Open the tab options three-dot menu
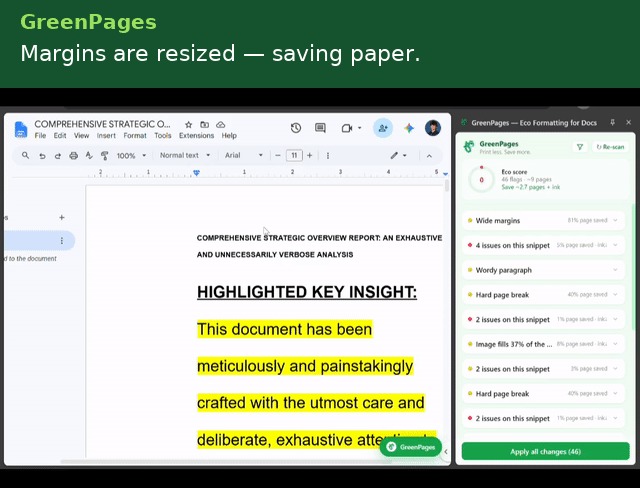The width and height of the screenshot is (640, 488). tap(62, 241)
